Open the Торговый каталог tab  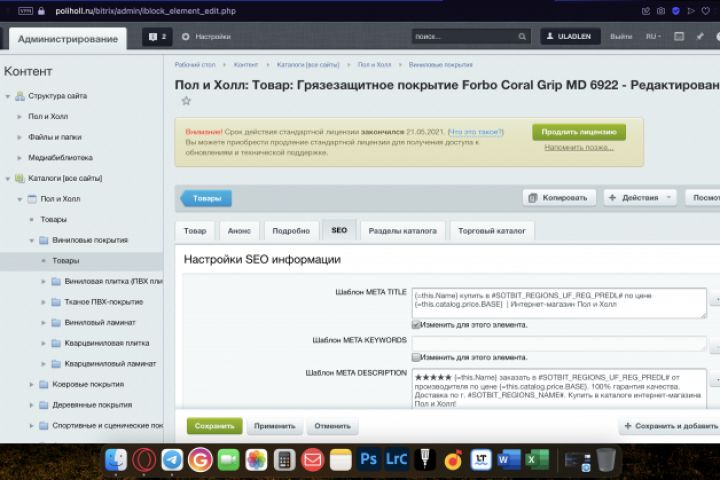coord(492,231)
